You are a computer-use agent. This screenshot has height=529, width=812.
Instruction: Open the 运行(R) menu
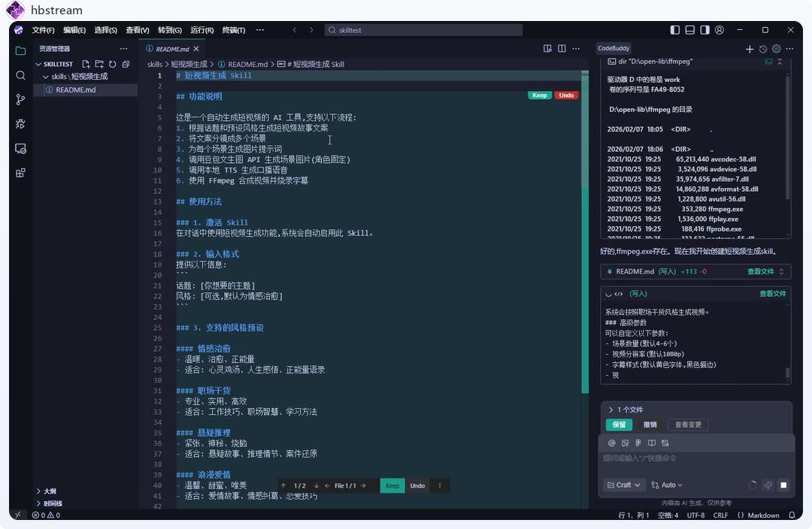[202, 30]
